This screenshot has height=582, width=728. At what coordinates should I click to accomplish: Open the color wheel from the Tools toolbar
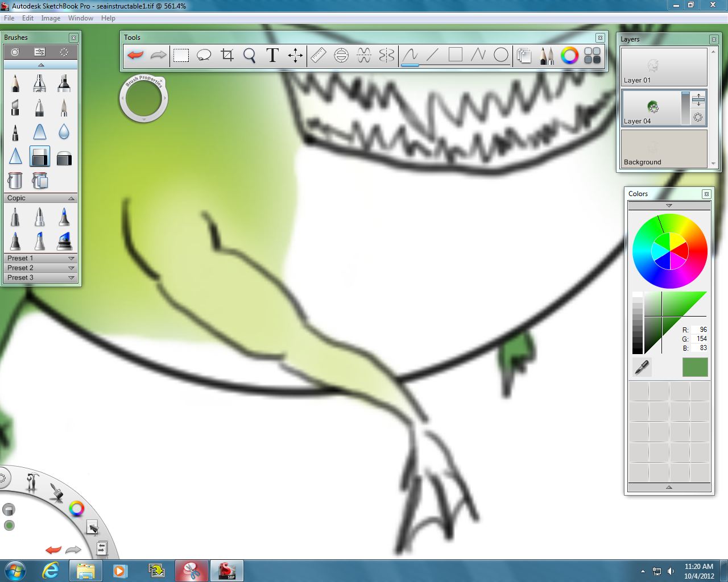[x=569, y=56]
